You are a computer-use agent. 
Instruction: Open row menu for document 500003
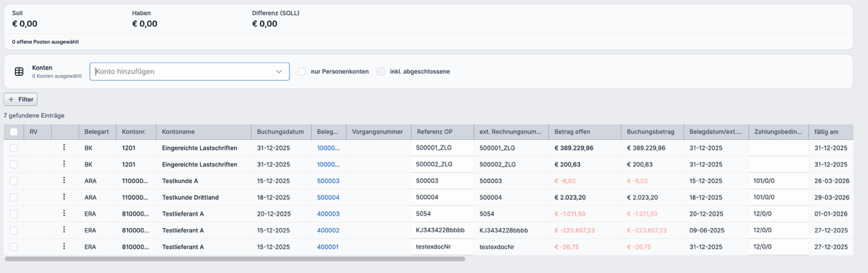(64, 181)
